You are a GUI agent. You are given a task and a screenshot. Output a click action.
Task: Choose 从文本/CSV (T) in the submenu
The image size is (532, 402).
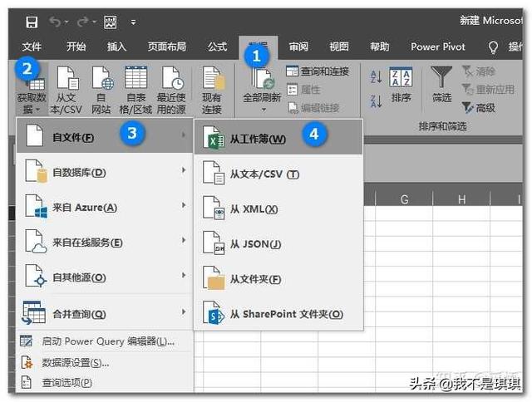(278, 174)
